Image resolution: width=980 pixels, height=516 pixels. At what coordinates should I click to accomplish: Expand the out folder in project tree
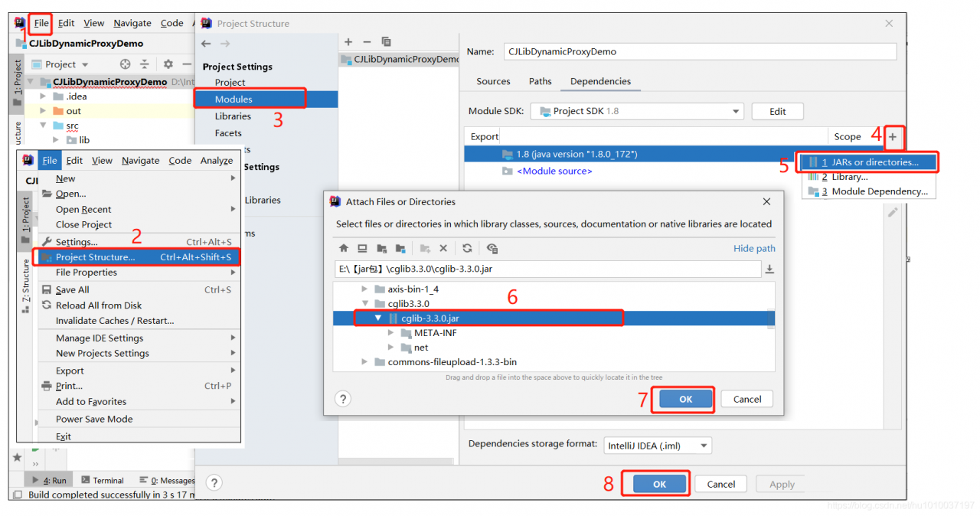(x=43, y=111)
